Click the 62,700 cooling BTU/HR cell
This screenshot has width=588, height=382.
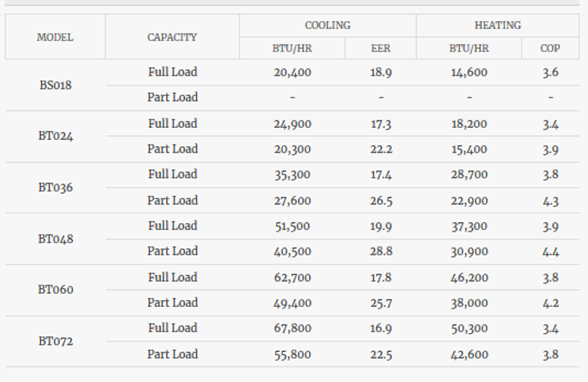click(292, 278)
